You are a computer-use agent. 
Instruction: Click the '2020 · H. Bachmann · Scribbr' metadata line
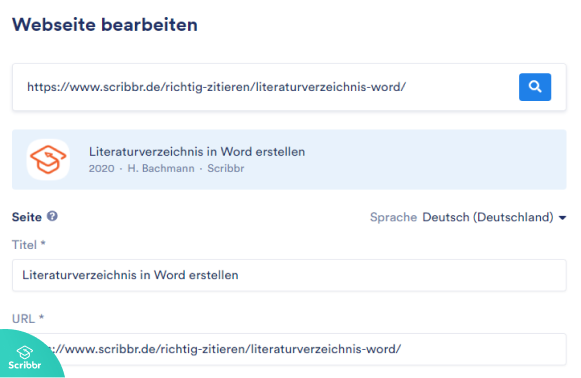pos(166,169)
